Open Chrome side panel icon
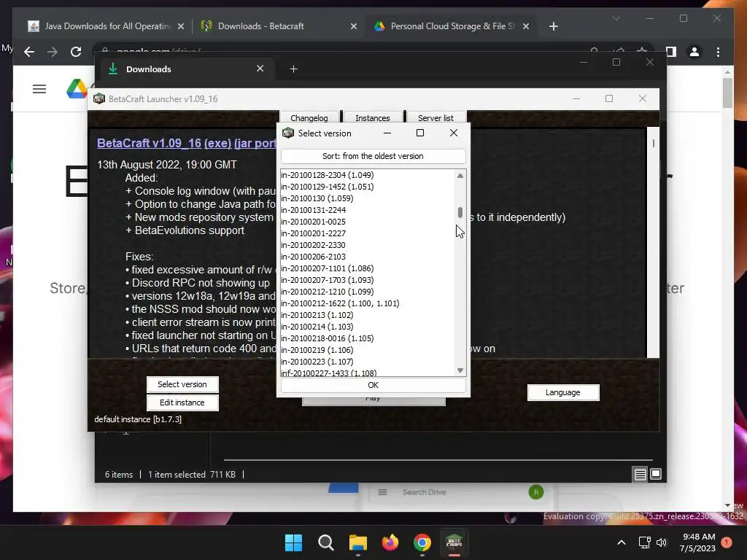Screen dimensions: 747x560 [671, 52]
